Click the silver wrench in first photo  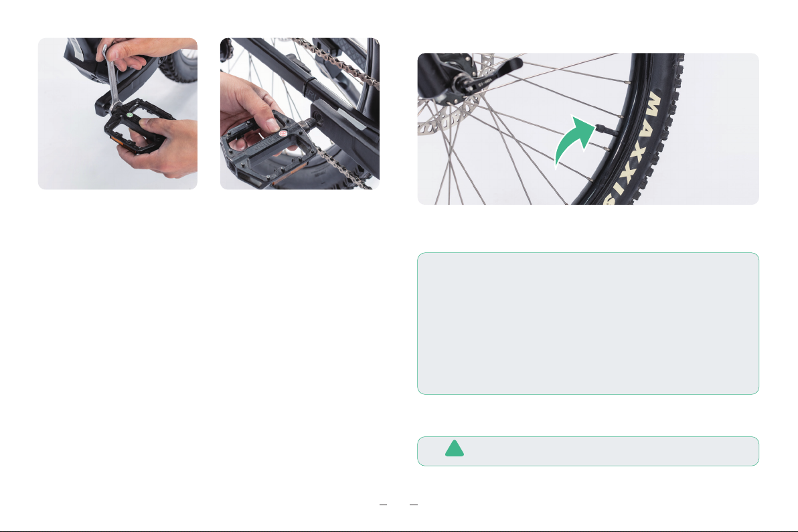tap(112, 78)
